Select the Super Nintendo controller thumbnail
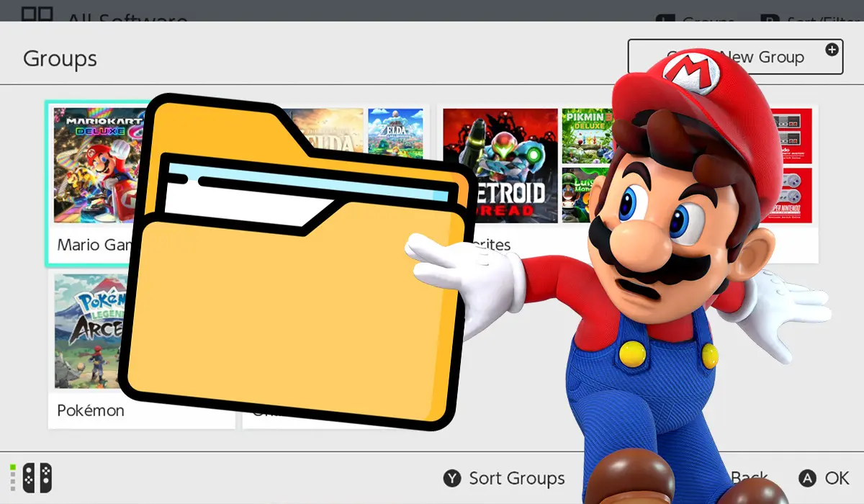The width and height of the screenshot is (864, 504). [791, 195]
